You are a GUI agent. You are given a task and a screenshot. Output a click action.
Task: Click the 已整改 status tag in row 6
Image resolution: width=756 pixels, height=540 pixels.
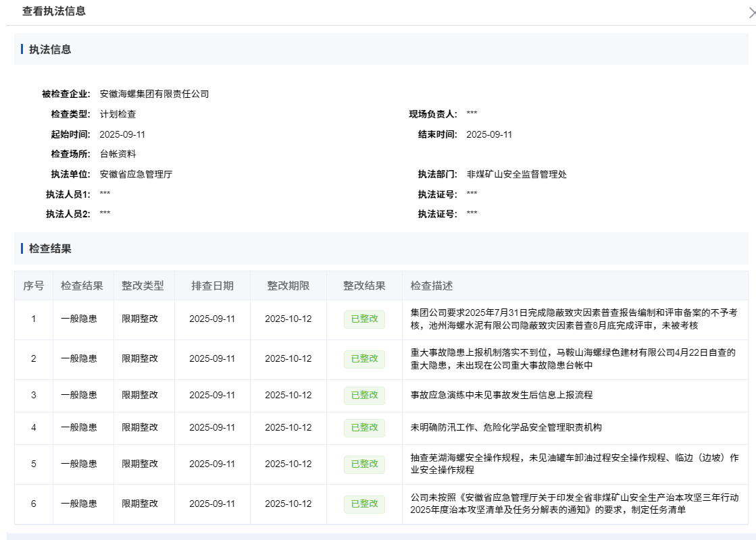point(365,504)
